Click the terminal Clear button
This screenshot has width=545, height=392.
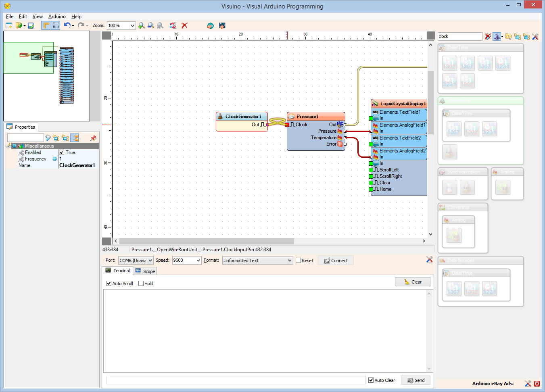(413, 282)
